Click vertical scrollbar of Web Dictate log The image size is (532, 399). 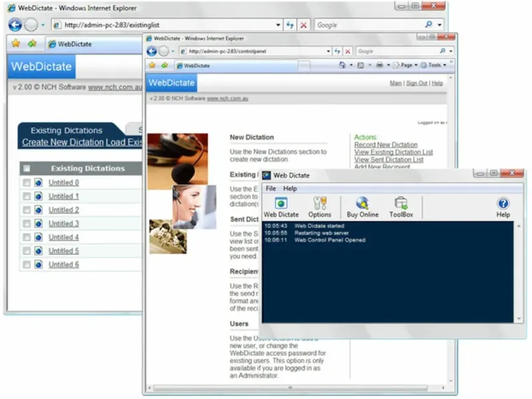519,272
